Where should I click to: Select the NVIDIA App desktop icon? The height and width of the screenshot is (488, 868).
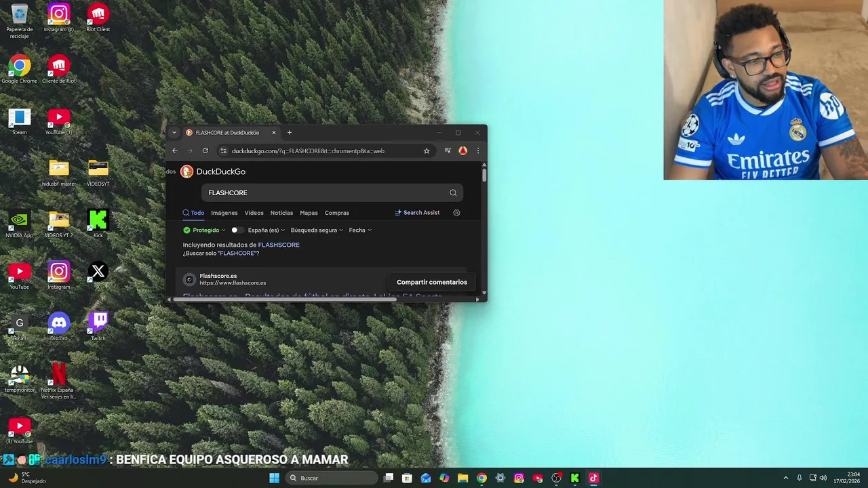click(20, 224)
